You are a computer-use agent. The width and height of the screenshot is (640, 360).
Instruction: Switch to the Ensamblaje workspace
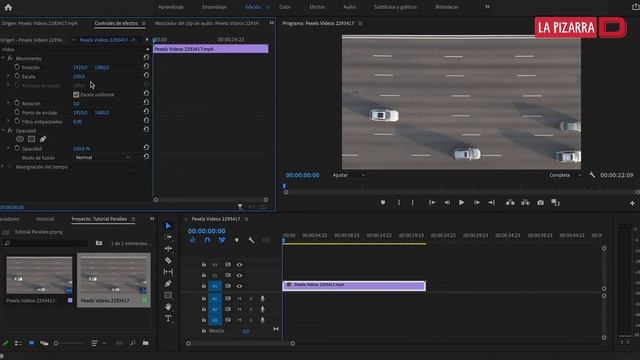214,7
